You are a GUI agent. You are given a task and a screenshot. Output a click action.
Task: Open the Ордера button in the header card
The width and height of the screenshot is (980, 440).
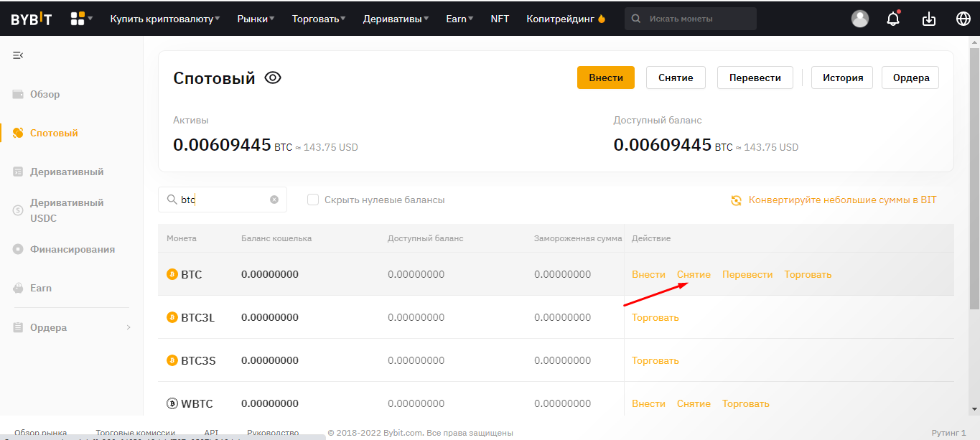[x=910, y=78]
